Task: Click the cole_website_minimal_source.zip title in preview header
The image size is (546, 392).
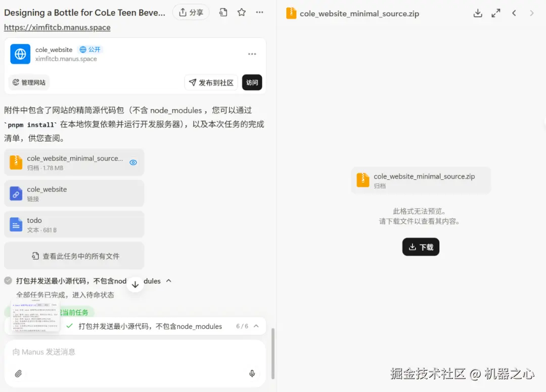Action: pyautogui.click(x=359, y=14)
